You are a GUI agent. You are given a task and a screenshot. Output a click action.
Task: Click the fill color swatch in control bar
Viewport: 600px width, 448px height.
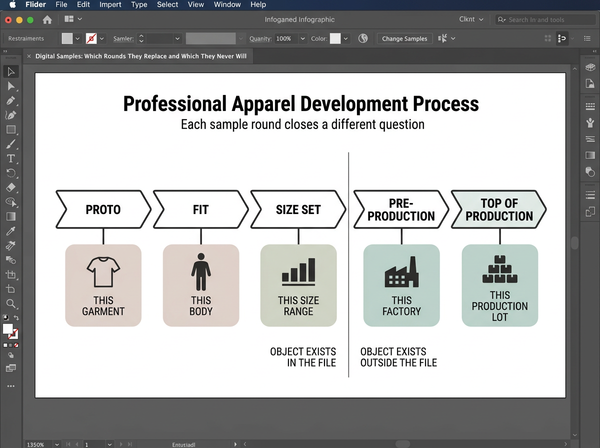click(x=67, y=38)
